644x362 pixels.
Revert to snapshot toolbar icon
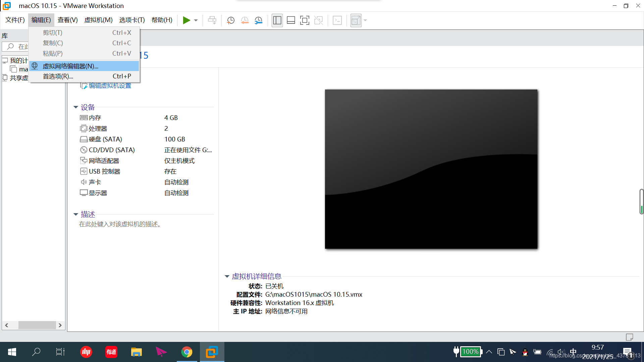pos(245,20)
